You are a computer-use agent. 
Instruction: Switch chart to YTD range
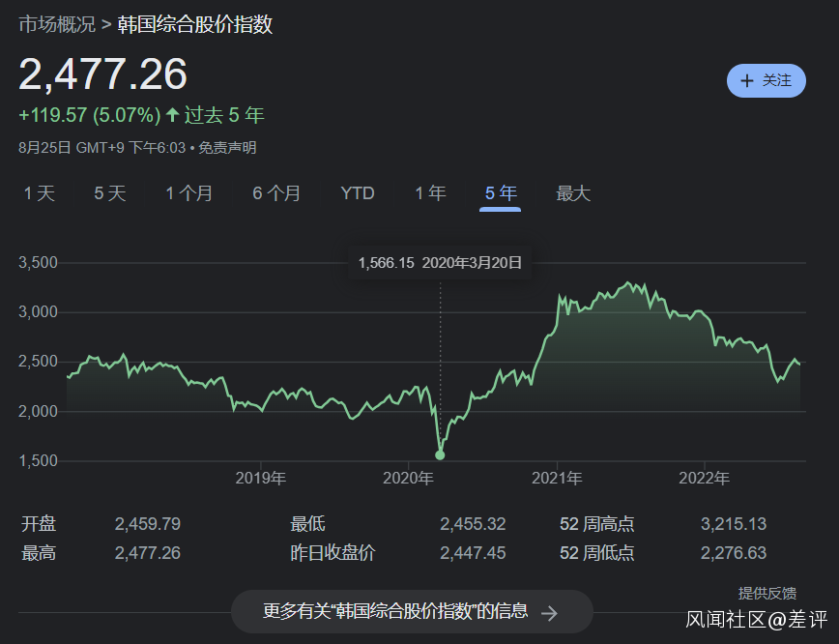click(358, 193)
